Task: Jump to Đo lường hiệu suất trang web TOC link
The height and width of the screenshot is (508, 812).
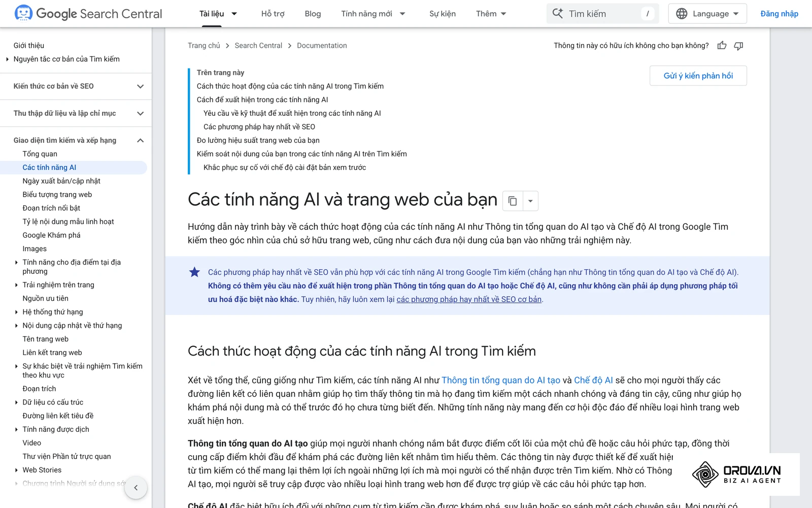Action: (258, 140)
